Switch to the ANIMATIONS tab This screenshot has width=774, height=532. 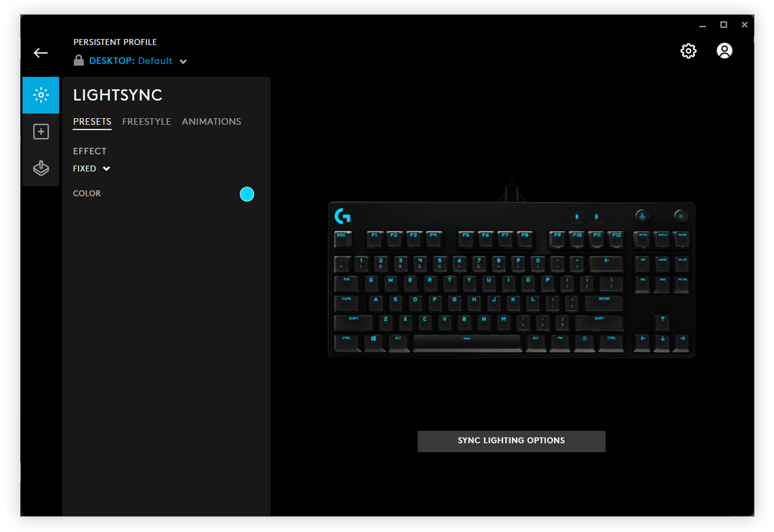click(x=211, y=122)
